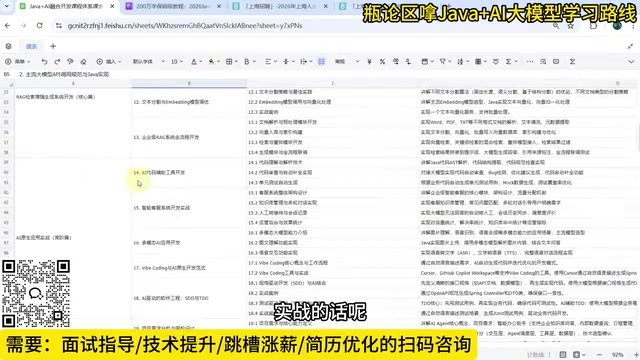Screen dimensions: 640x360
Task: Close the 200万字保姆级教程 browser tab
Action: pos(219,7)
